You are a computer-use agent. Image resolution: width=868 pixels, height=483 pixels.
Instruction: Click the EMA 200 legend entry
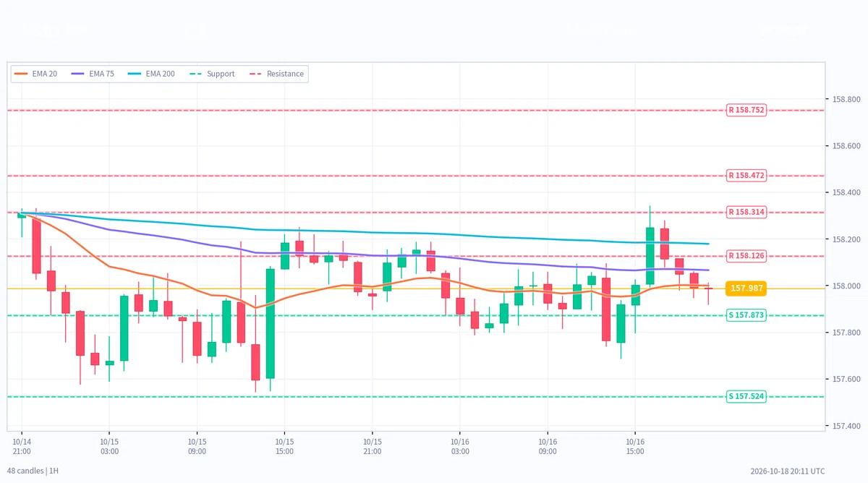point(150,74)
